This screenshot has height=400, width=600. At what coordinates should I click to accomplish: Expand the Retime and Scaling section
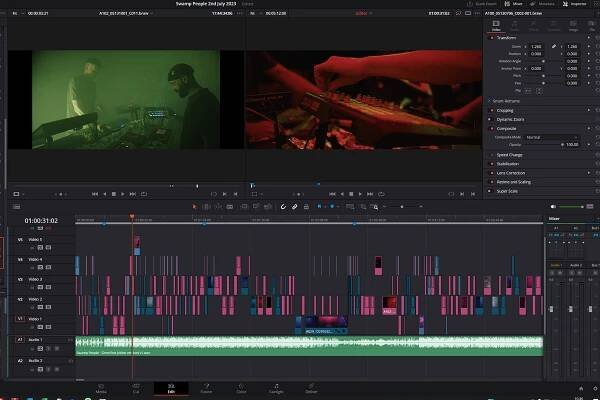[514, 182]
